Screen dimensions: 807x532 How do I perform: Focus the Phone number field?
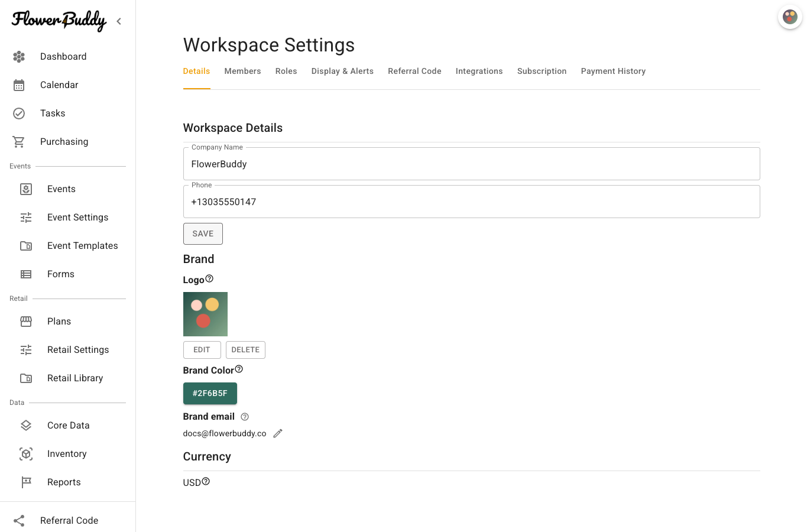tap(471, 202)
